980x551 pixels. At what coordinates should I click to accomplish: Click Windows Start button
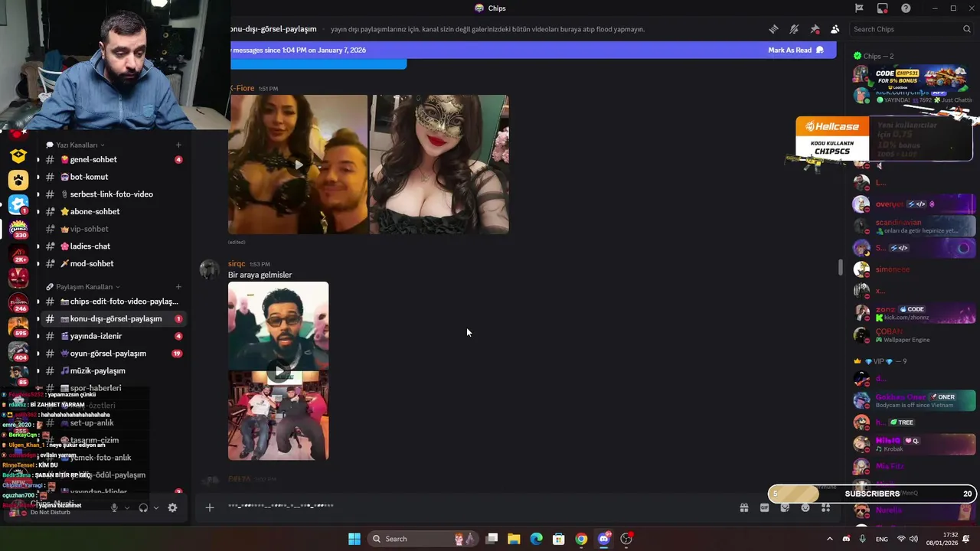(x=354, y=539)
